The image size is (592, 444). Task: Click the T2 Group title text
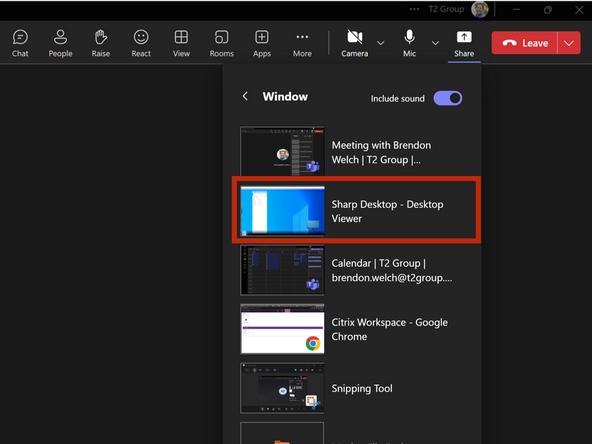pyautogui.click(x=446, y=9)
